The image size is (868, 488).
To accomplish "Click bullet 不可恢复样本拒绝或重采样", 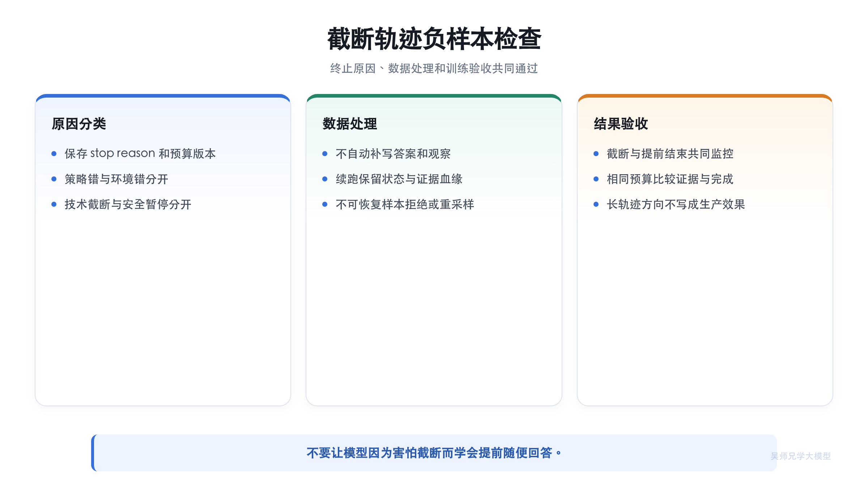I will 405,204.
